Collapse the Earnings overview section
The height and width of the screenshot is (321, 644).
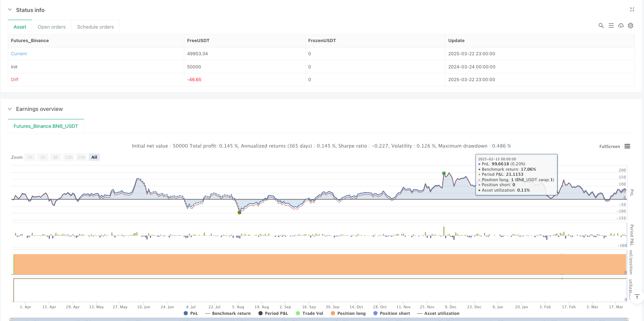[x=10, y=109]
